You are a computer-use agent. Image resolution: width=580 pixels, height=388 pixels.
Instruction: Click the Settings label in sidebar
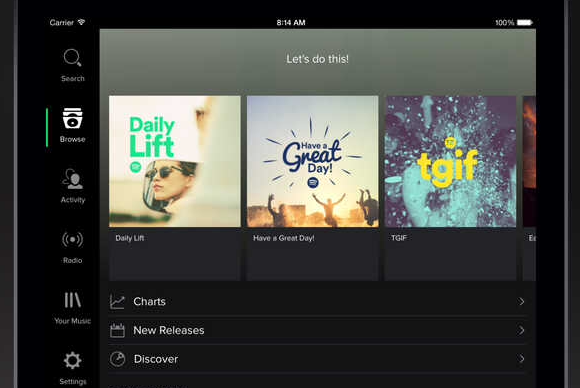coord(73,381)
